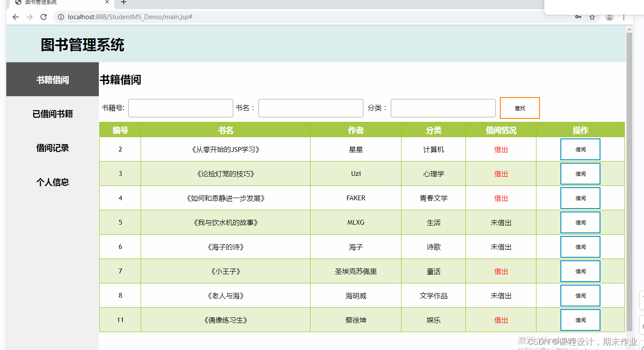
Task: Focus the 书名 search input field
Action: (x=311, y=108)
